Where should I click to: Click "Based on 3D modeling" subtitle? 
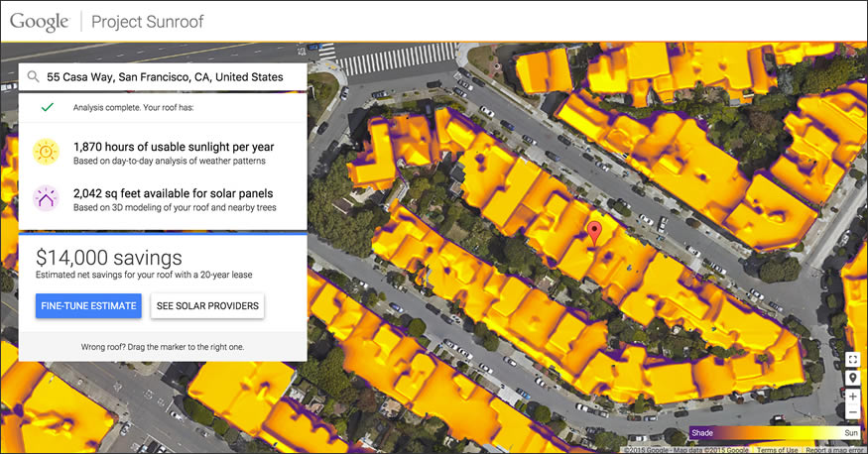click(x=175, y=208)
